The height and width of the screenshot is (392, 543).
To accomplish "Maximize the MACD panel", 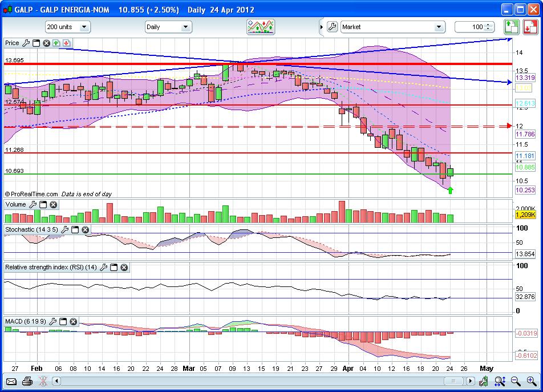I will [x=63, y=321].
